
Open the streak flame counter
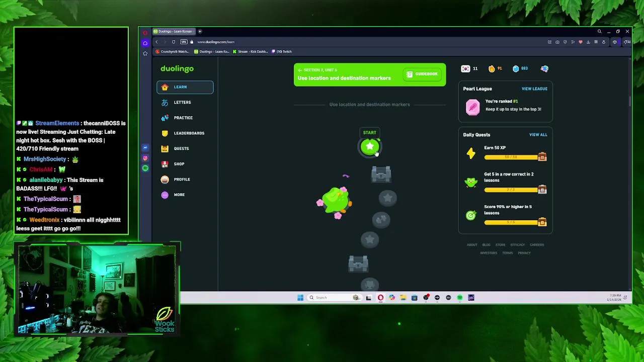pyautogui.click(x=496, y=69)
